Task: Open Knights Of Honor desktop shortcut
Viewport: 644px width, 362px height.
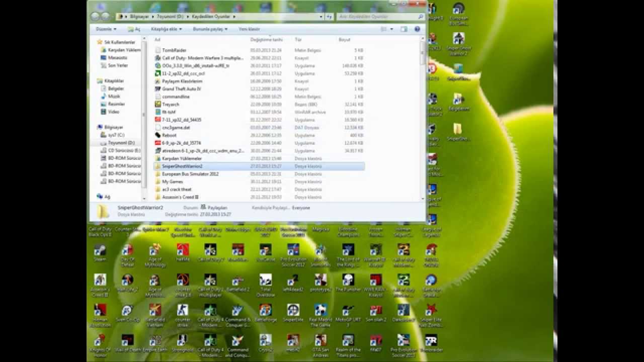Action: [100, 346]
